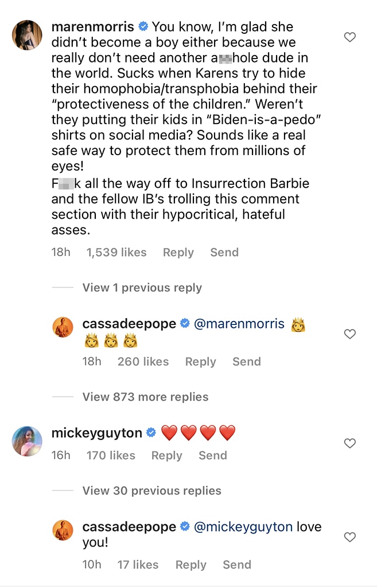
Task: Tap heart on cassadeepope's 'love you!' reply
Action: point(349,537)
